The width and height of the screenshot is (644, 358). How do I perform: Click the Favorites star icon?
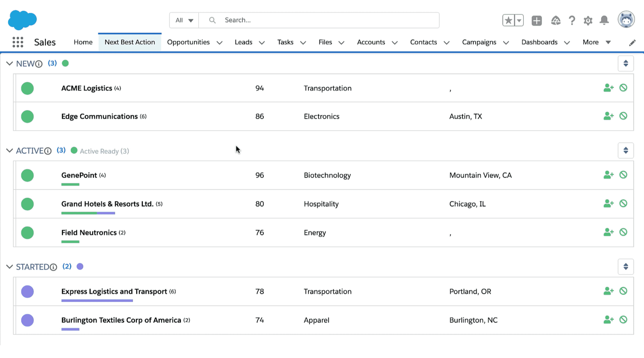tap(508, 20)
